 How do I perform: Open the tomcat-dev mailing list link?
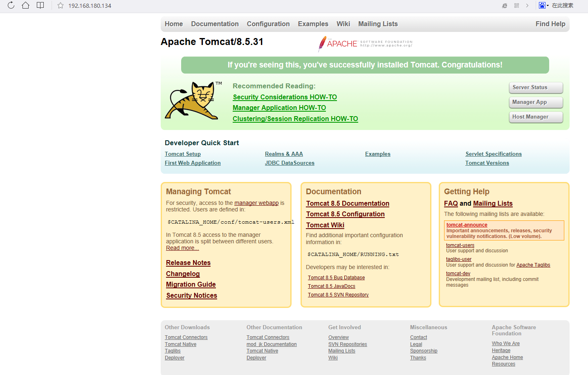pyautogui.click(x=458, y=274)
